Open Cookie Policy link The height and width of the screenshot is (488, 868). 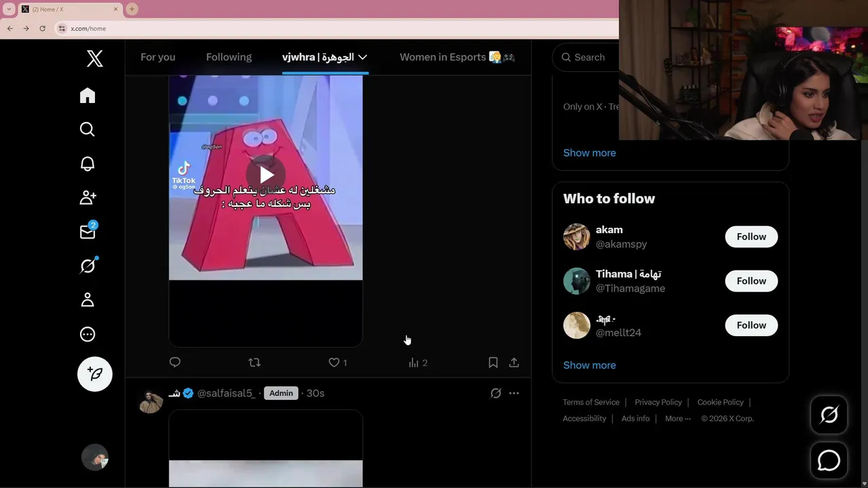(720, 402)
